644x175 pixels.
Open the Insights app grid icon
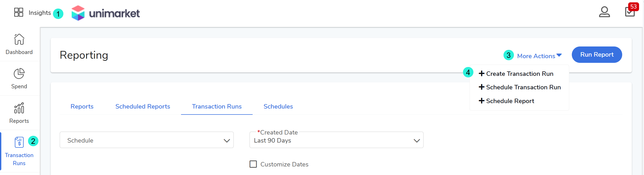pos(19,12)
